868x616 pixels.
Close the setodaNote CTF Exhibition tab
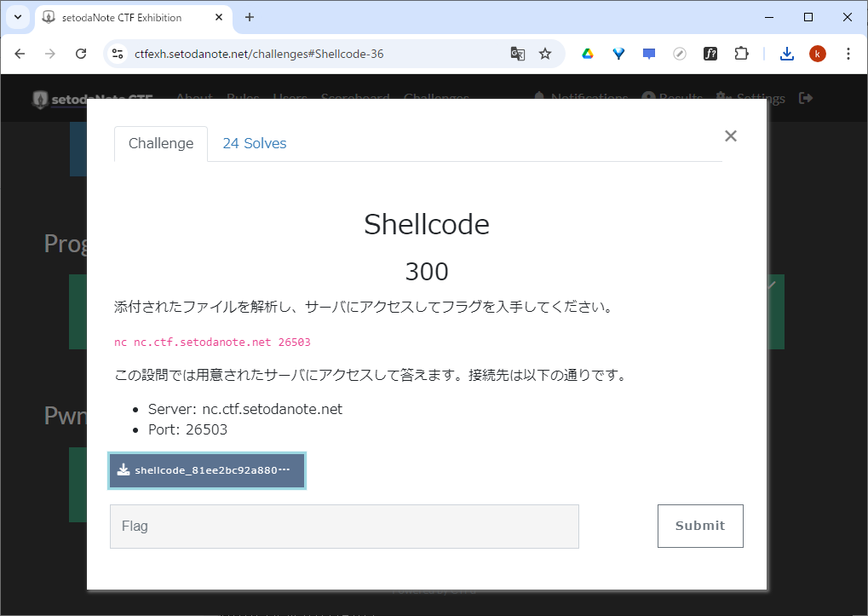219,17
